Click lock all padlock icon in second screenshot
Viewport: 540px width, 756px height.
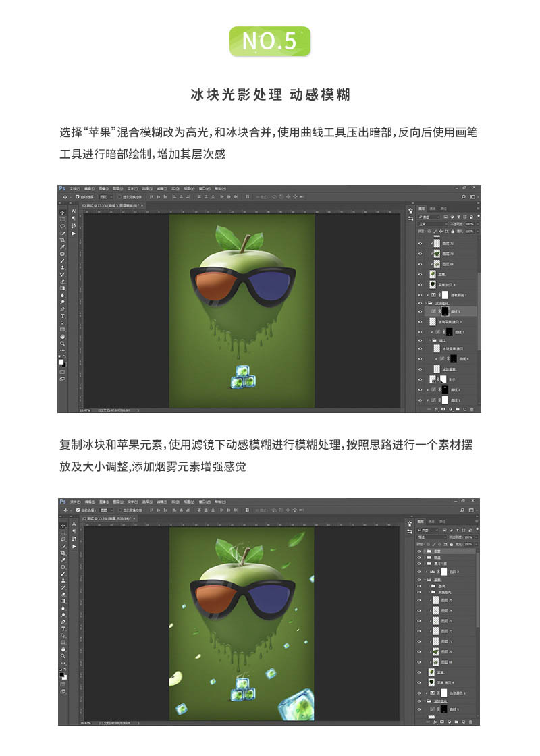pos(452,544)
